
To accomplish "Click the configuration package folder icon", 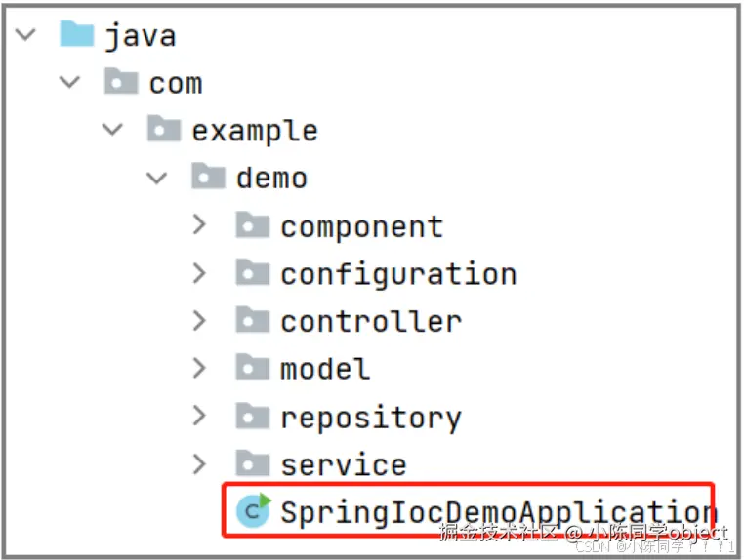I will point(253,273).
